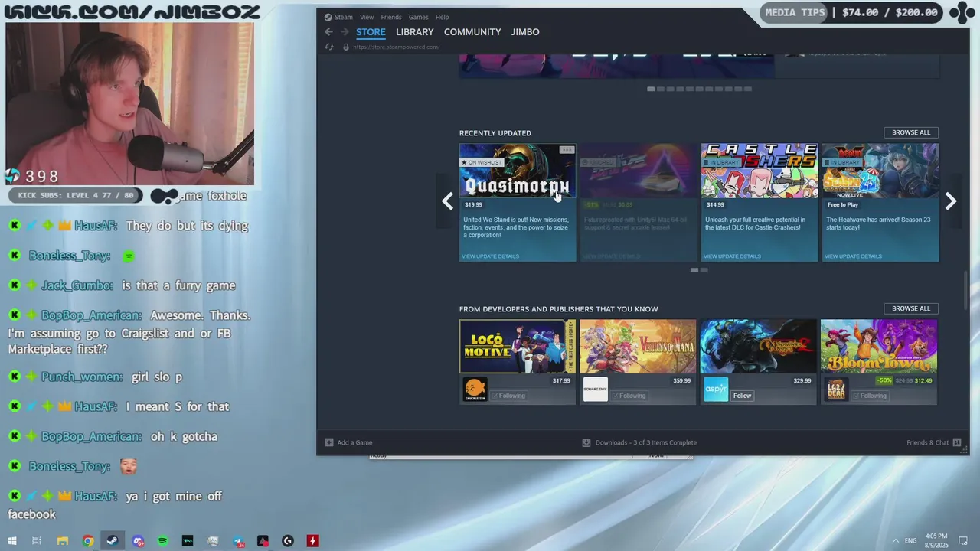This screenshot has height=551, width=980.
Task: Open the Windows notification center
Action: click(x=965, y=541)
